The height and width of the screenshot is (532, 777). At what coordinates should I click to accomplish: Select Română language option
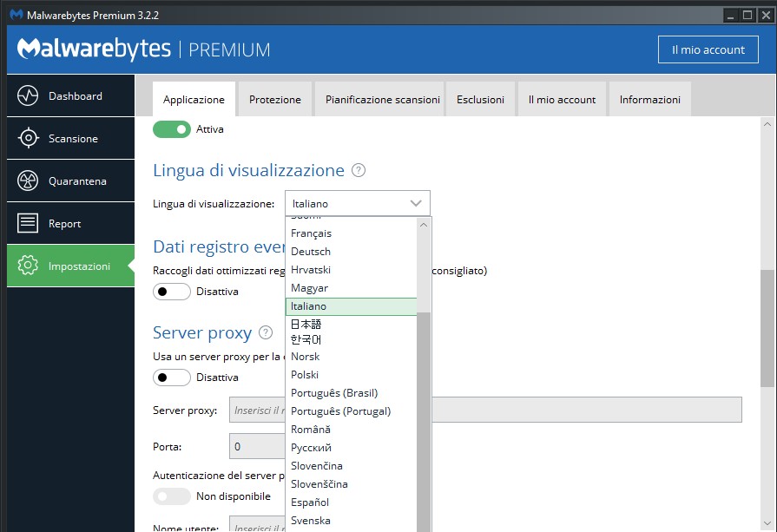(x=352, y=430)
